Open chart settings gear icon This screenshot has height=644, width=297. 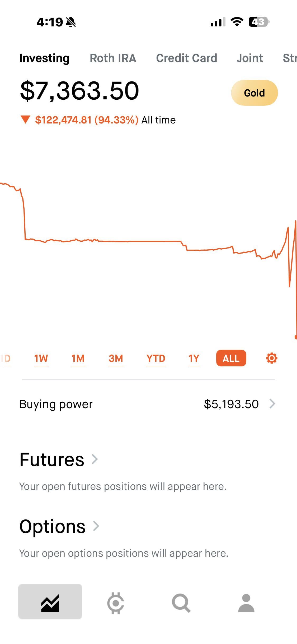(272, 358)
